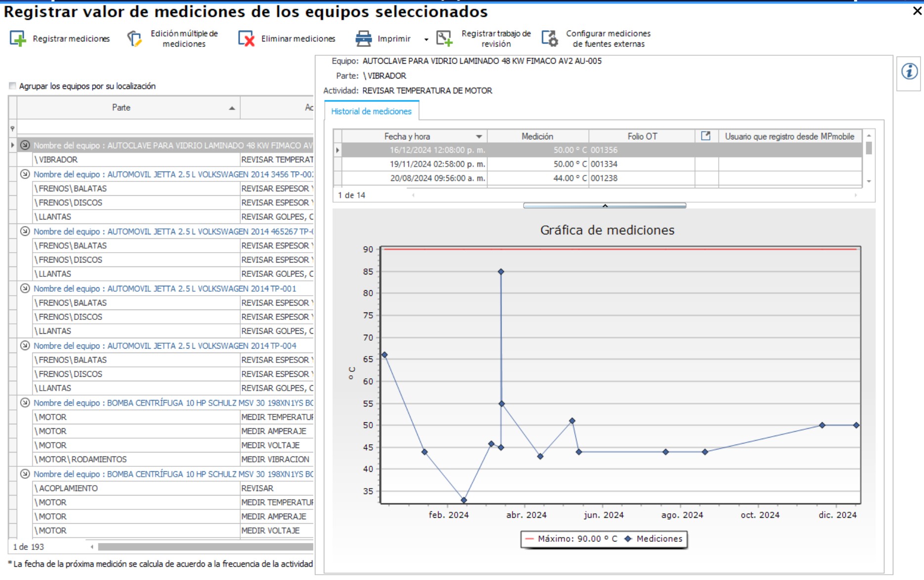Click Usuario que registro desde MPmobile header
Screen dimensions: 924x580
[790, 136]
